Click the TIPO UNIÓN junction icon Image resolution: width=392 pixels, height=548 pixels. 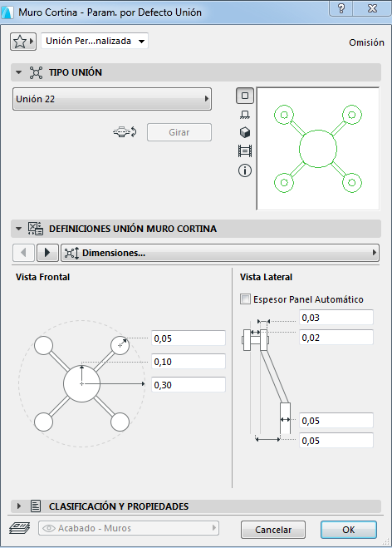pyautogui.click(x=36, y=72)
